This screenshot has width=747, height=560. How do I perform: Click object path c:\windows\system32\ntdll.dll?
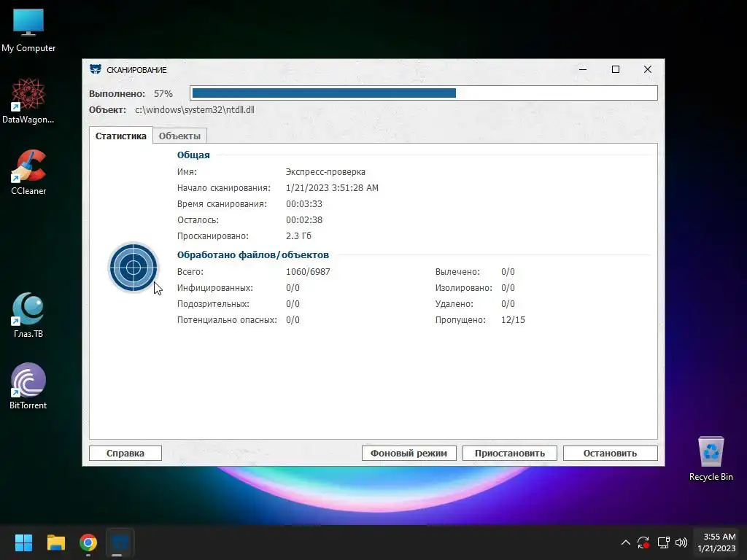(x=194, y=109)
